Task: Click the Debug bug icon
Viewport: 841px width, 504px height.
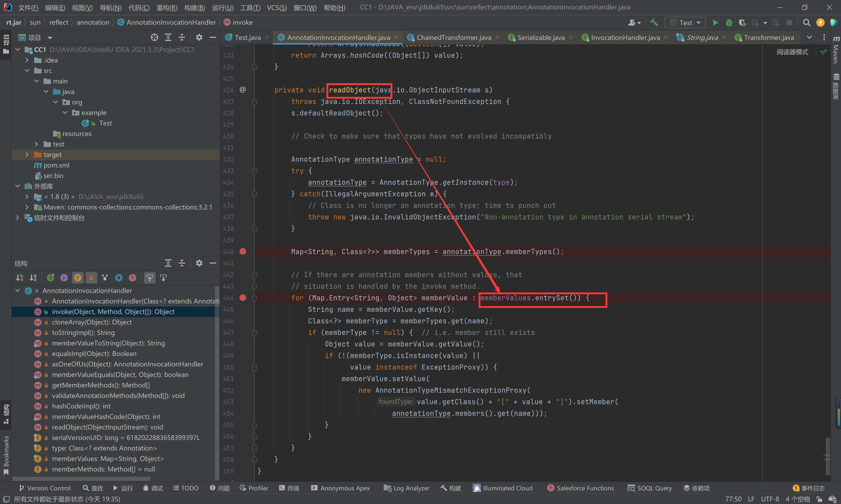Action: point(729,22)
